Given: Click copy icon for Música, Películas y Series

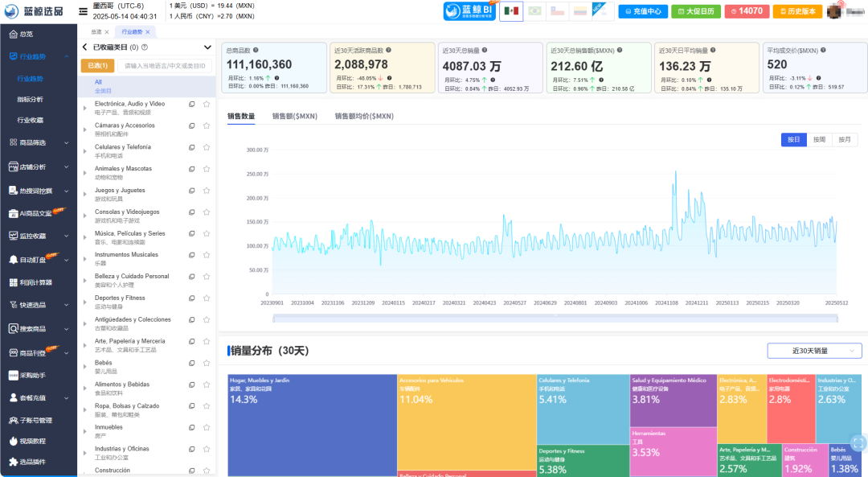Looking at the screenshot, I should coord(191,234).
